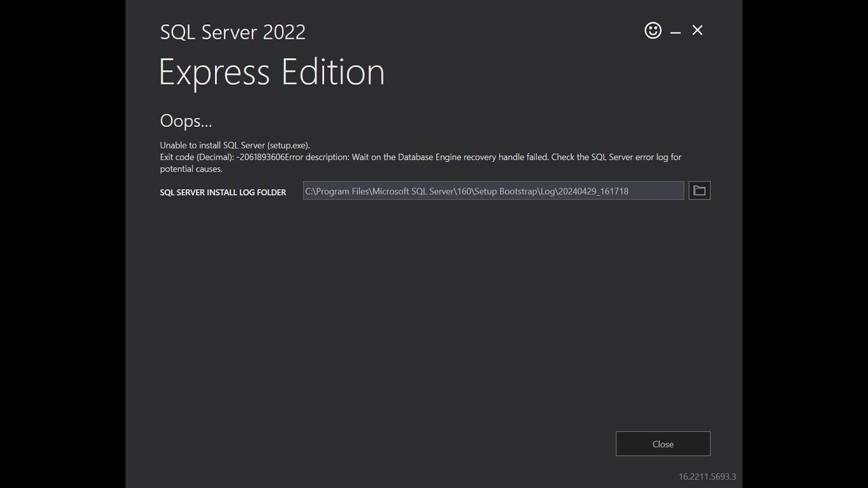Open the install log folder icon
Viewport: 868px width, 488px height.
click(699, 191)
